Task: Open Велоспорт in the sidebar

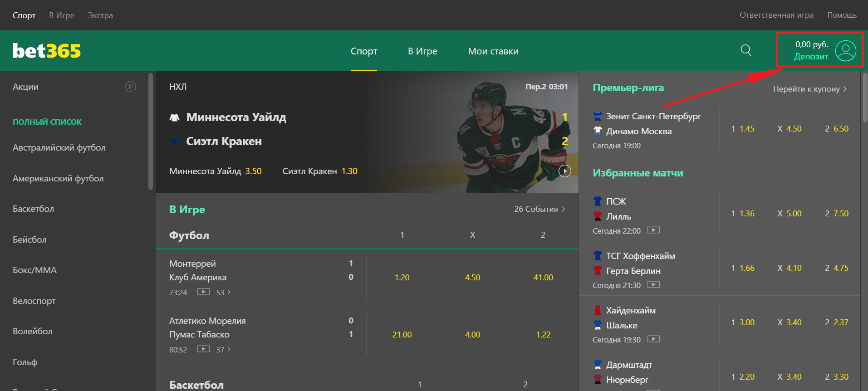Action: tap(34, 301)
